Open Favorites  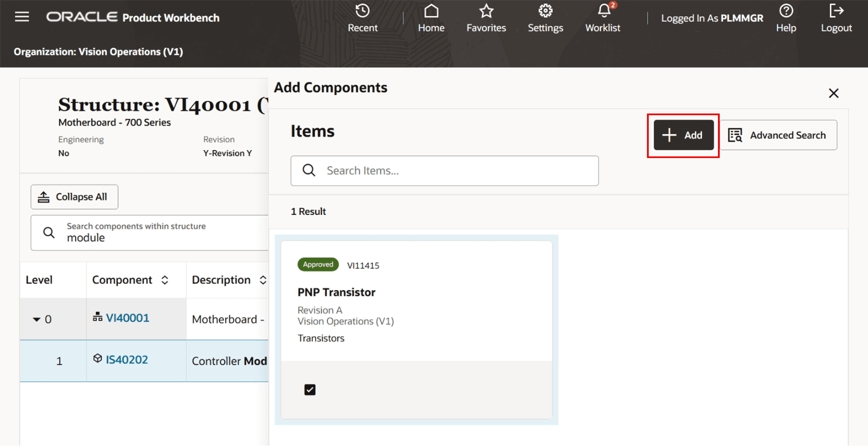(486, 17)
